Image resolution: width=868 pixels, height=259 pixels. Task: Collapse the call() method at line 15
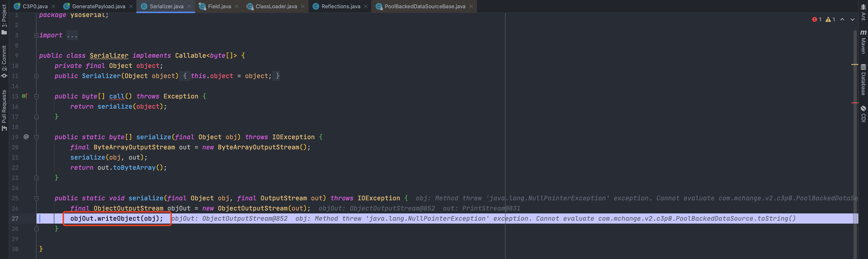click(x=36, y=96)
